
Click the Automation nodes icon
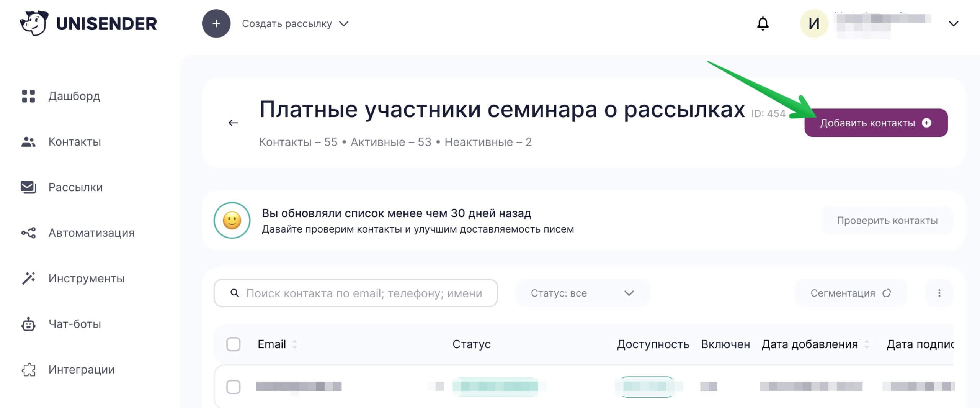[28, 233]
